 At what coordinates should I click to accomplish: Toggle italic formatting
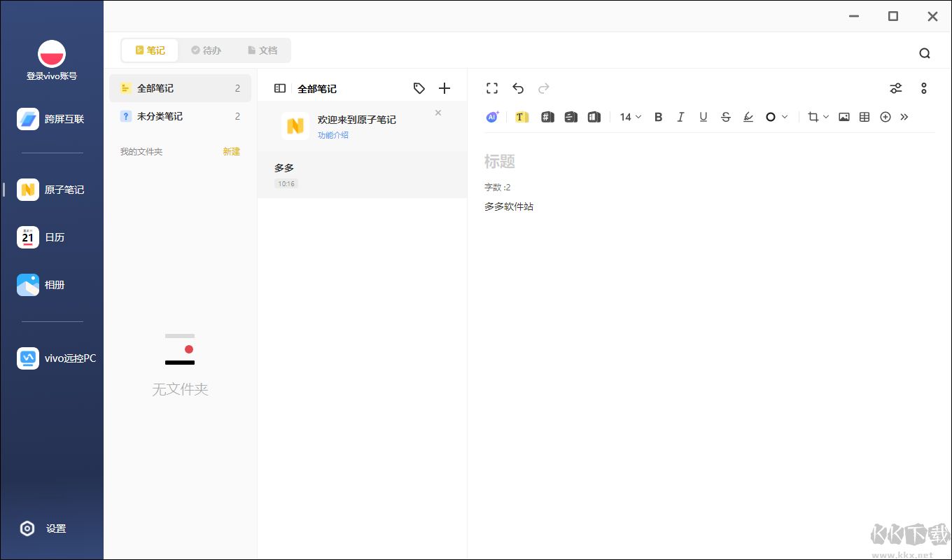coord(680,117)
